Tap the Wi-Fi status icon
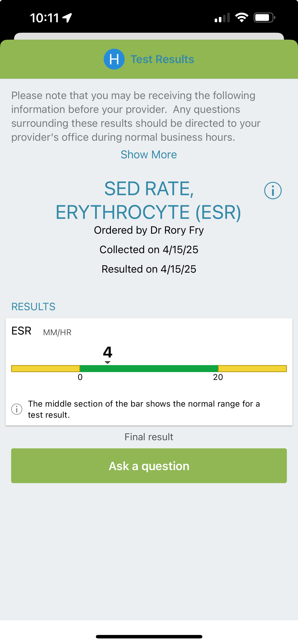 (241, 18)
